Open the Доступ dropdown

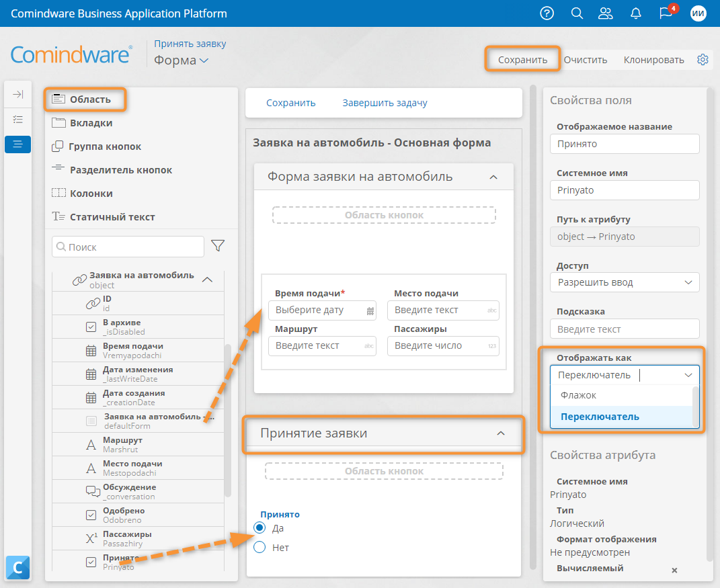tap(625, 282)
